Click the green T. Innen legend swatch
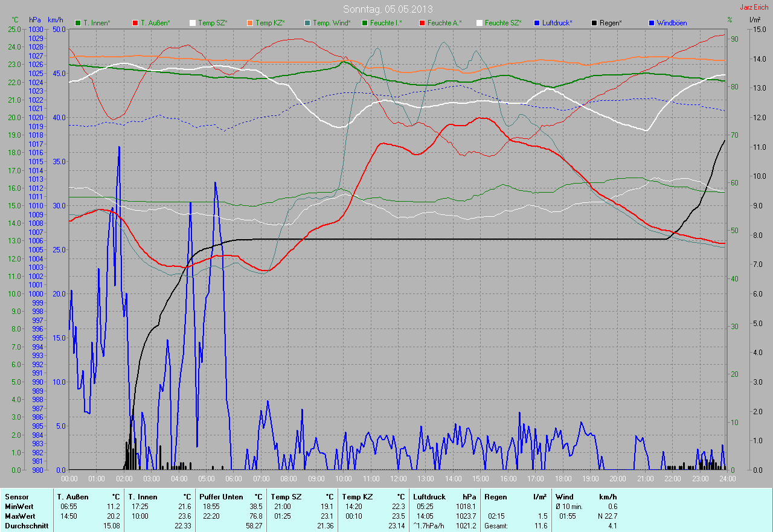Viewport: 773px width, 532px height. [78, 23]
